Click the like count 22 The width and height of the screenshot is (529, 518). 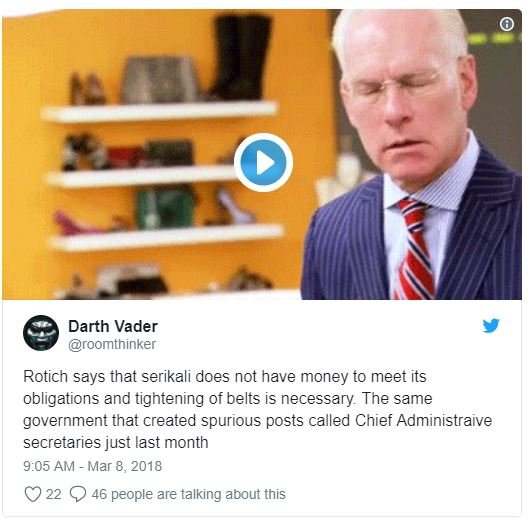(x=54, y=494)
